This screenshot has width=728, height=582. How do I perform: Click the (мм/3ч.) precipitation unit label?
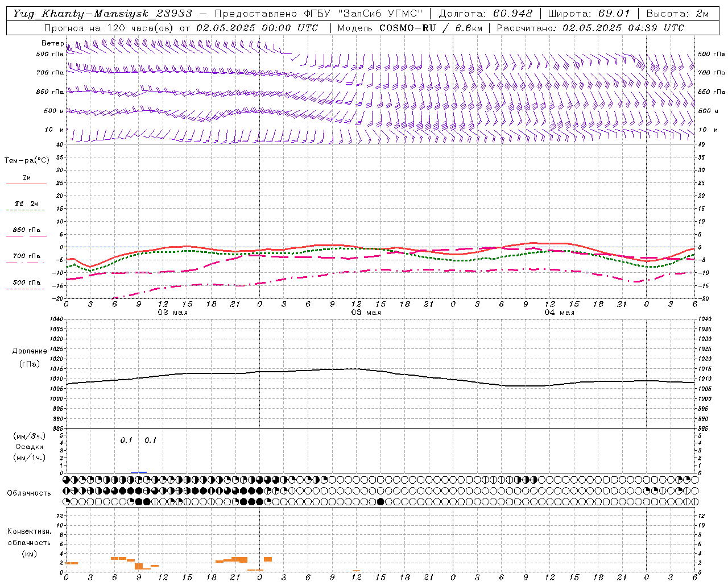pos(30,436)
